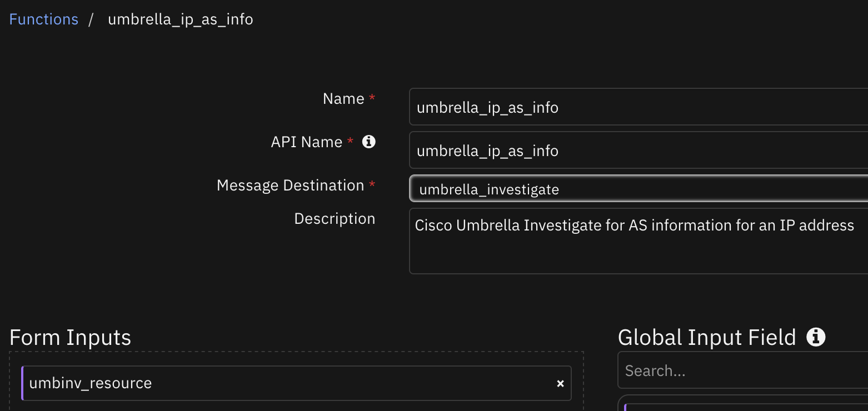Remove umbinv_resource from Form Inputs
This screenshot has width=868, height=411.
tap(560, 384)
